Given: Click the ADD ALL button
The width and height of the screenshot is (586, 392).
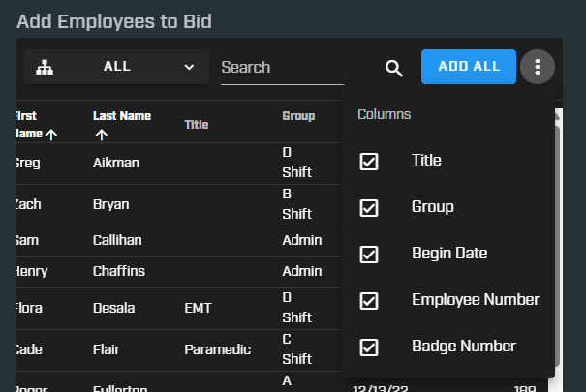Looking at the screenshot, I should [x=469, y=67].
